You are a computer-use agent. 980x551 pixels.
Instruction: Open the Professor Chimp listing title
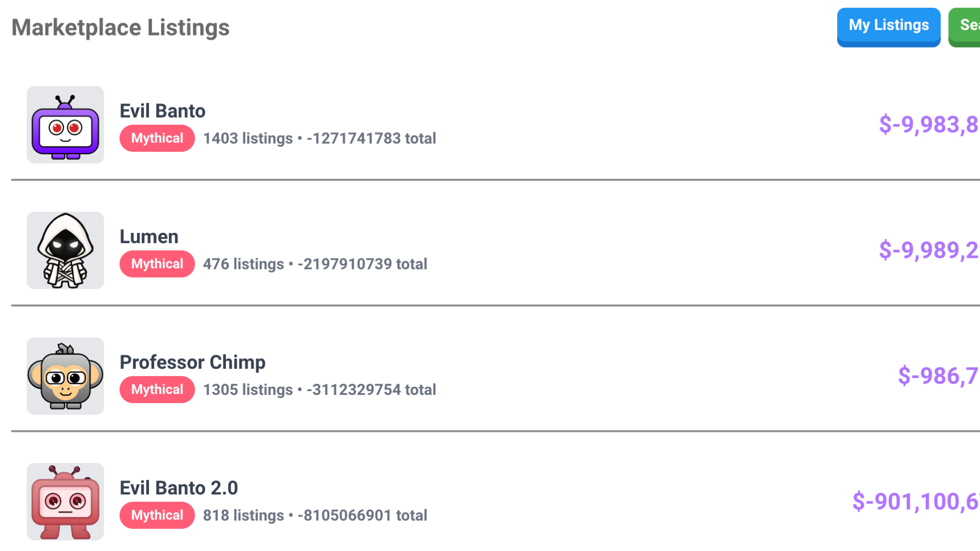click(x=192, y=362)
